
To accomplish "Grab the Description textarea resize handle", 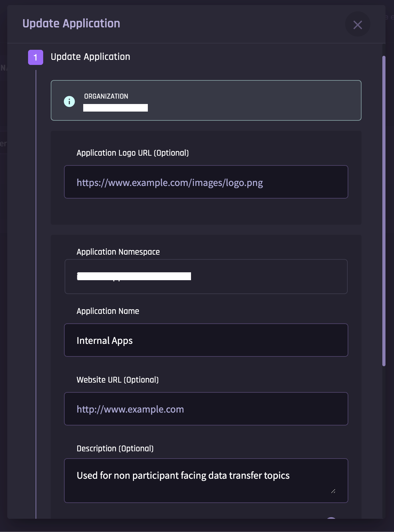I will [x=333, y=491].
